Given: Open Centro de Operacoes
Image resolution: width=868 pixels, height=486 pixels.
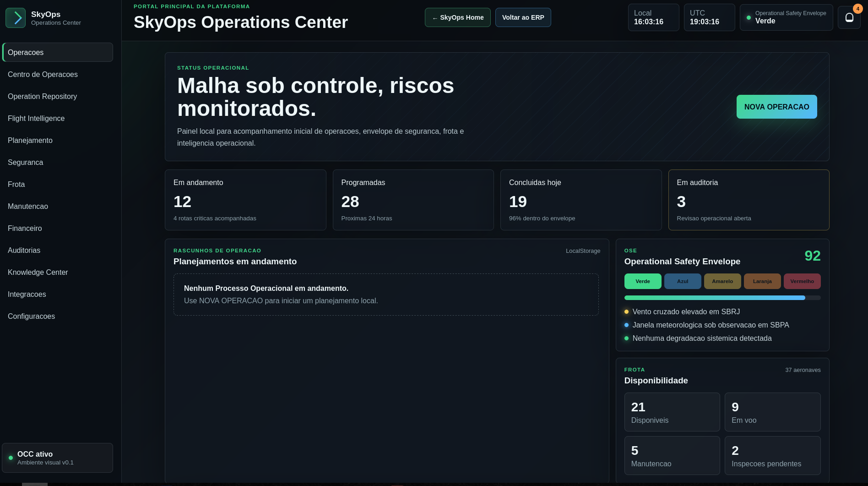Looking at the screenshot, I should coord(58,74).
